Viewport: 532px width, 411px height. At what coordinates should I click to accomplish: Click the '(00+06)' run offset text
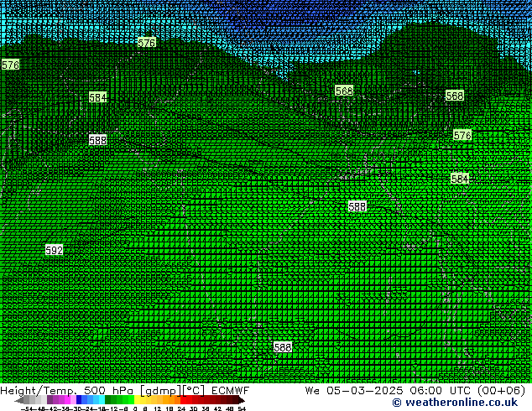pos(501,391)
